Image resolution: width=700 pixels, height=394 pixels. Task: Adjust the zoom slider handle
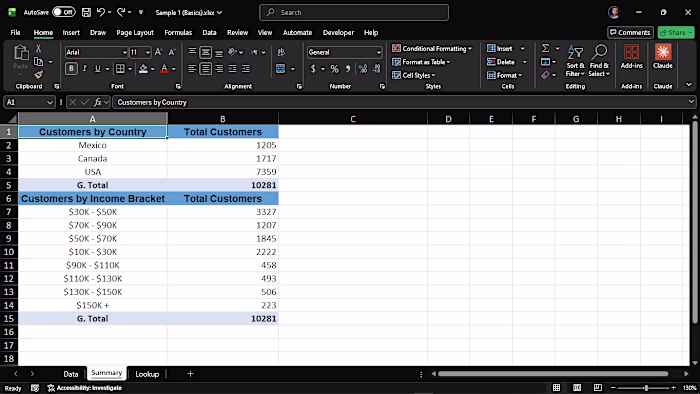tap(646, 388)
